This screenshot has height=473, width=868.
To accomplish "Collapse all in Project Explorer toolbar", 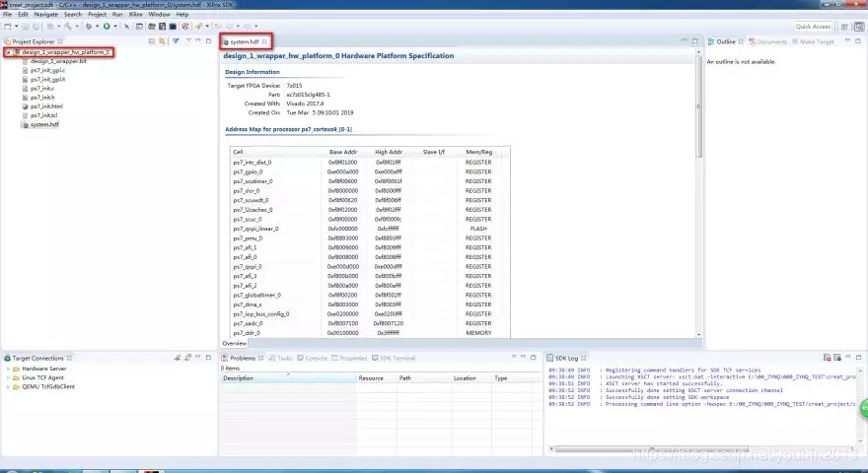I will (x=151, y=41).
